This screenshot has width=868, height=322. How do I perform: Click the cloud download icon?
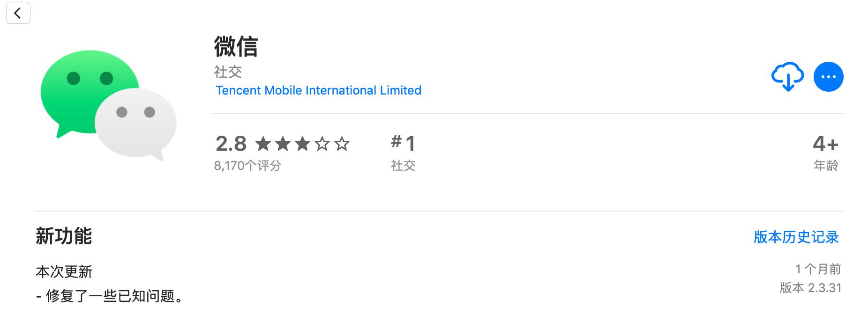tap(787, 76)
